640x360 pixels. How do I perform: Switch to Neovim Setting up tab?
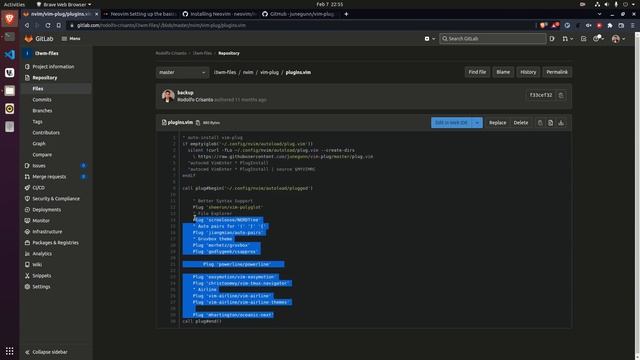pos(140,14)
